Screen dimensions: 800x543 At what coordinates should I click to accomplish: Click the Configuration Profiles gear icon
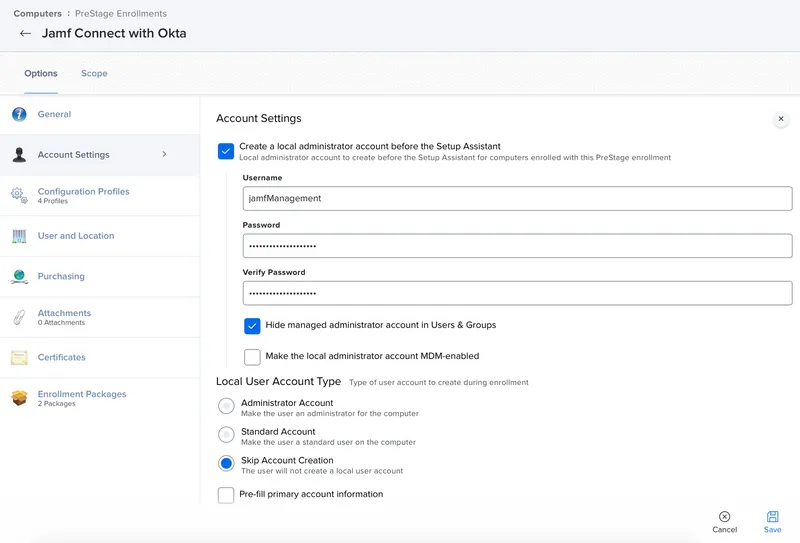(19, 195)
